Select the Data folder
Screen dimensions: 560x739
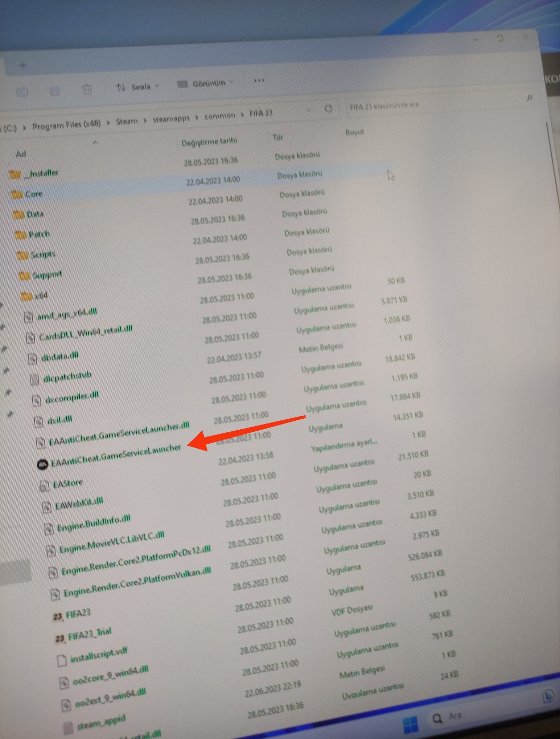coord(29,214)
